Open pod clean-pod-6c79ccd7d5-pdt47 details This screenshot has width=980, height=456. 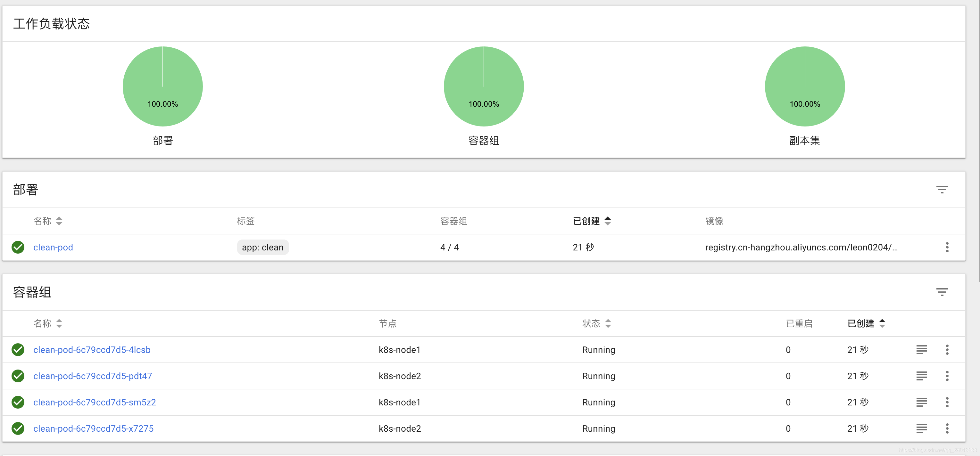[93, 376]
